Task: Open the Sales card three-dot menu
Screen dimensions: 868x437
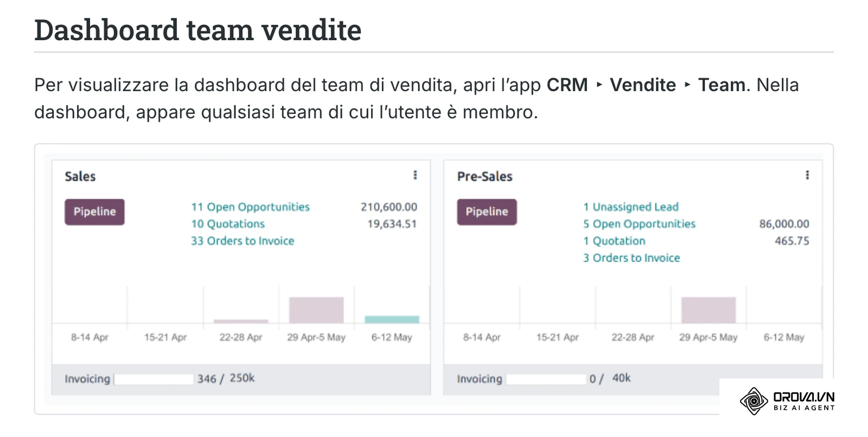Action: tap(415, 175)
